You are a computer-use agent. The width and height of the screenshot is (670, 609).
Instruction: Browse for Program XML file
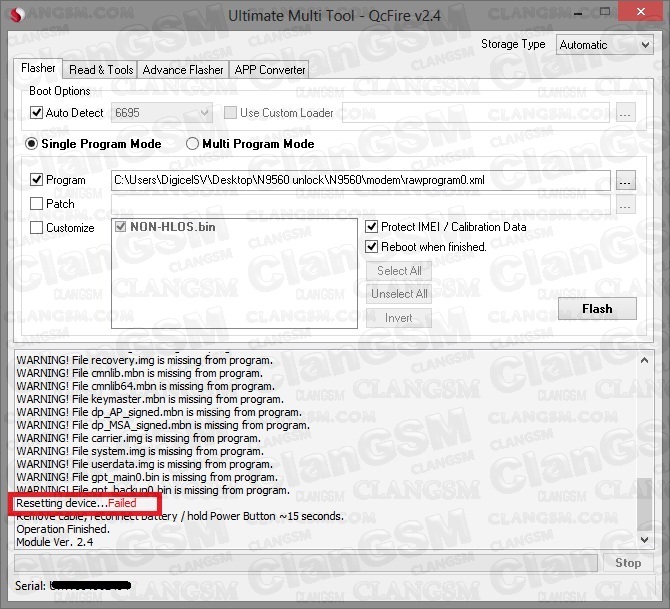coord(626,180)
